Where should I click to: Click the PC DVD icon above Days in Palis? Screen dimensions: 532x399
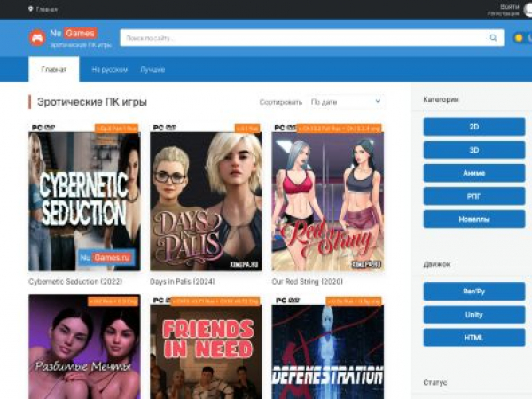(x=165, y=128)
